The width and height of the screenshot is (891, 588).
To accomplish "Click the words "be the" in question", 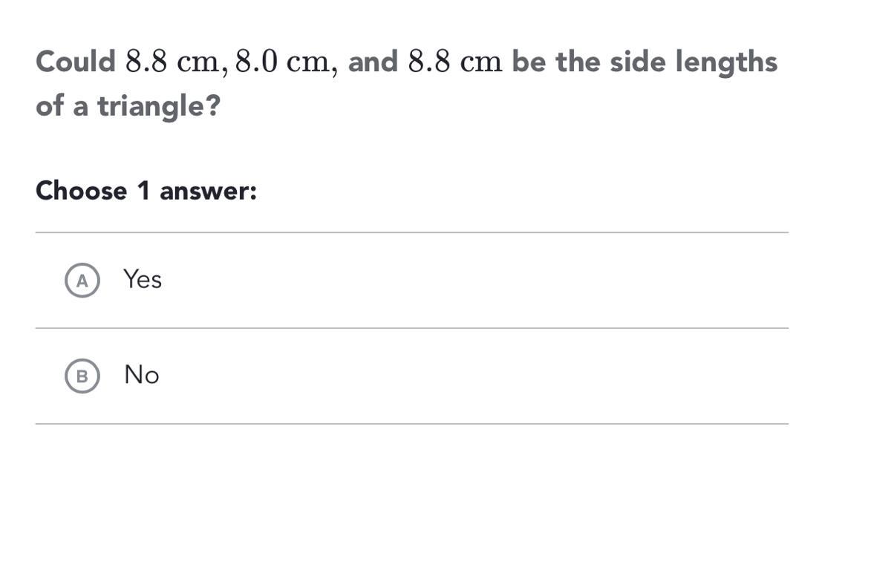I will (x=557, y=62).
